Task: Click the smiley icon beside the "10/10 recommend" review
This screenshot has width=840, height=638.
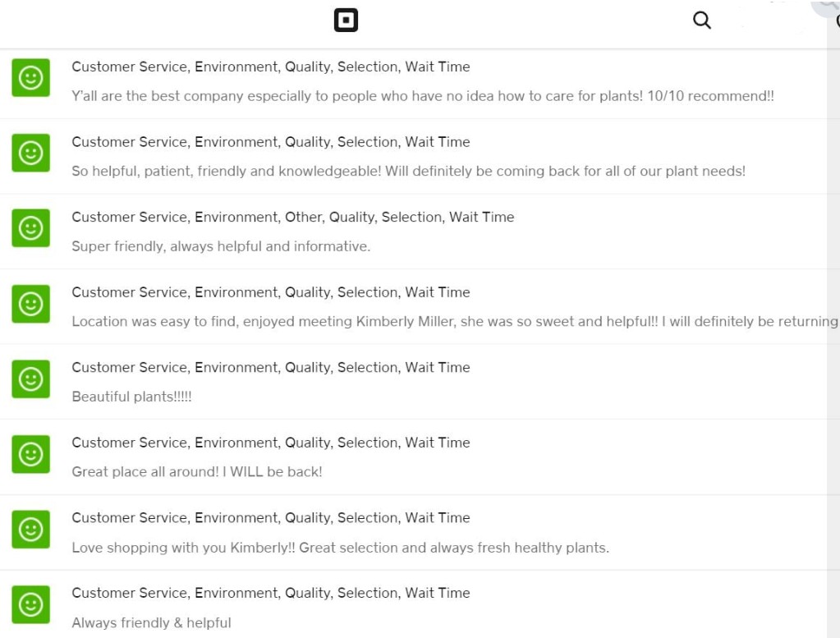Action: 31,78
